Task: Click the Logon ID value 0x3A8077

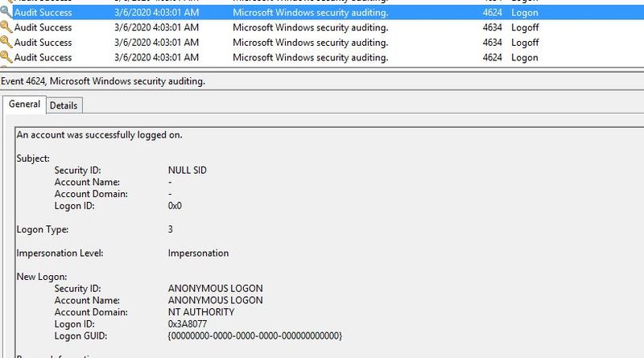Action: pos(188,324)
